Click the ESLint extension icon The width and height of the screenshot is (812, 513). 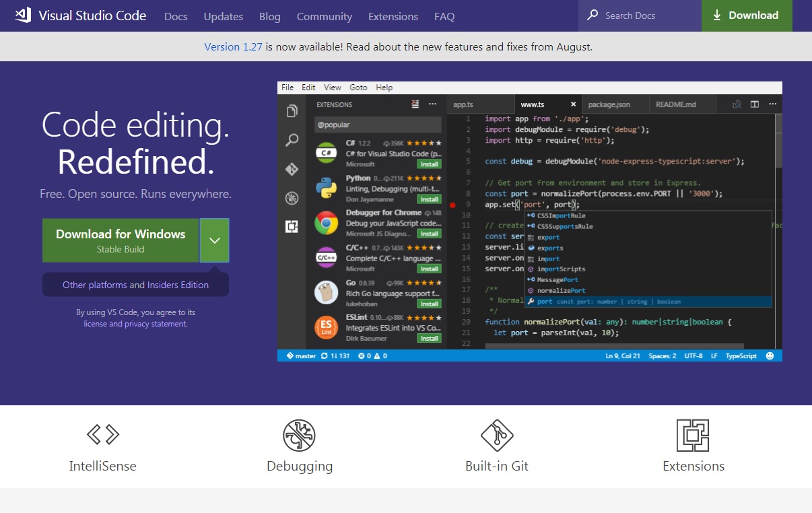point(327,327)
